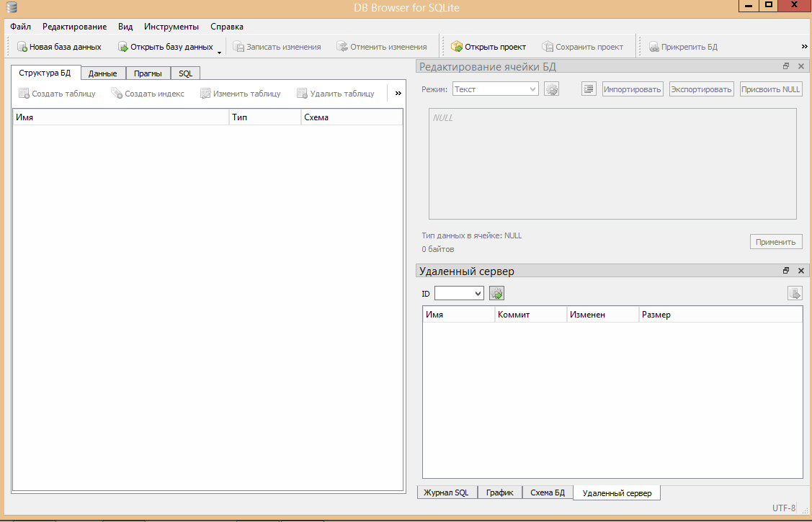Switch to Прагмы tab

tap(148, 73)
